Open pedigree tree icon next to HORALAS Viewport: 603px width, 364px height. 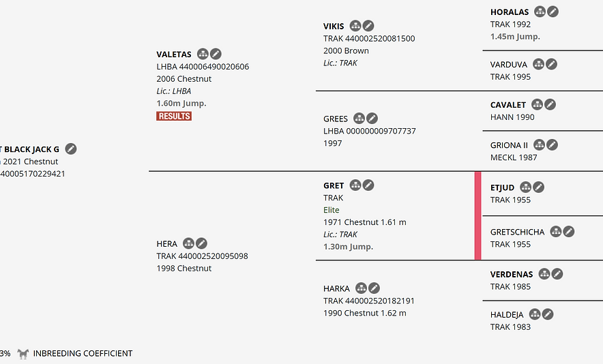[540, 12]
